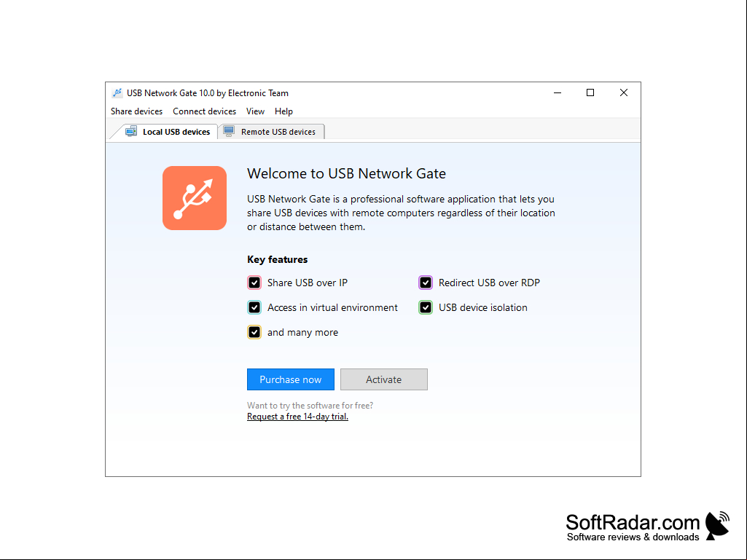Click the 'Redirect USB over RDP' label
This screenshot has width=747, height=560.
[489, 283]
